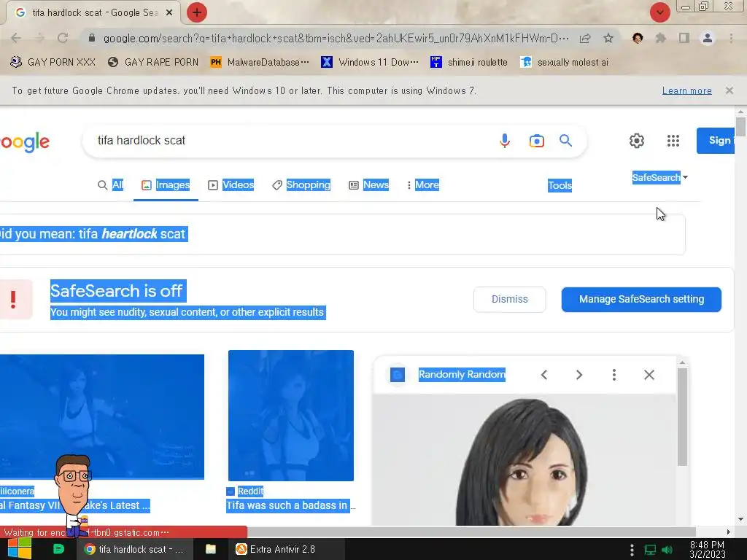
Task: Open the Tools filter options
Action: tap(560, 185)
